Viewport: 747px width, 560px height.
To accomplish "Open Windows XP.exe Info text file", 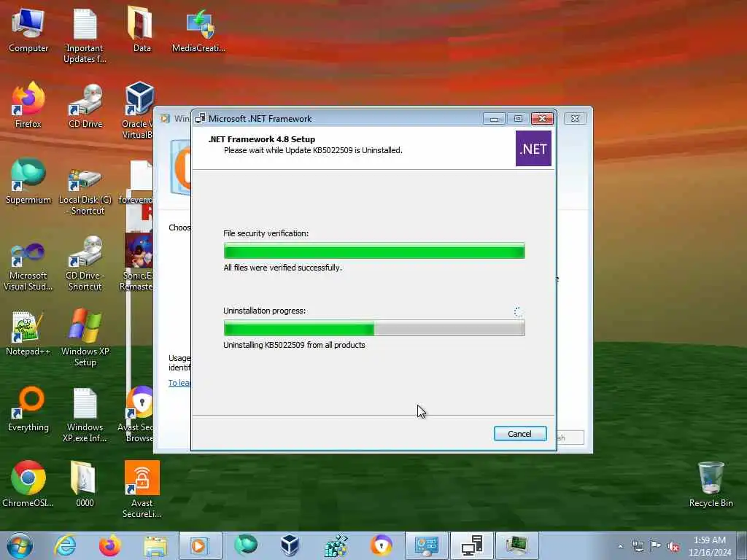I will coord(85,414).
